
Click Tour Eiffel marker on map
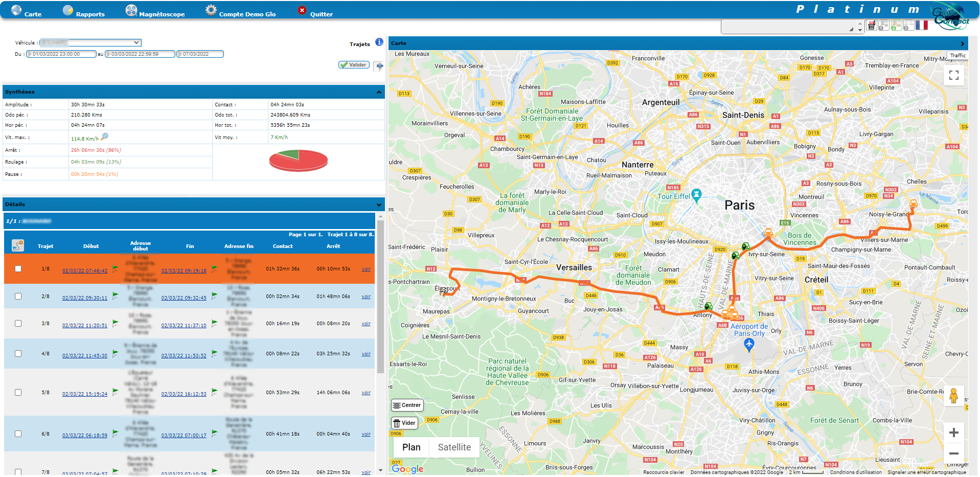click(x=696, y=195)
